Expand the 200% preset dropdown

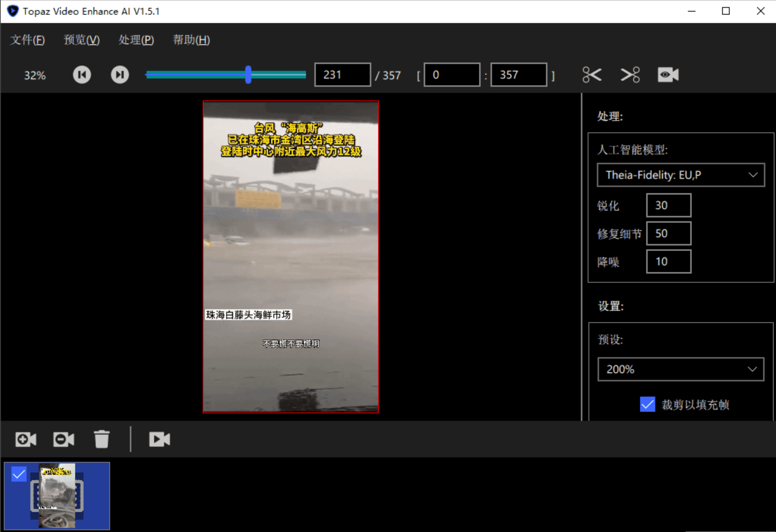[680, 370]
